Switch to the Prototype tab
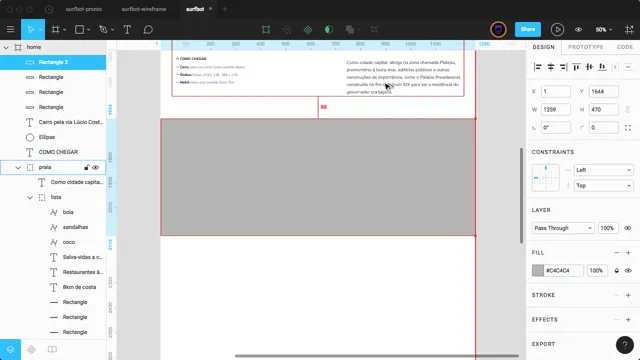The image size is (640, 360). (x=585, y=47)
